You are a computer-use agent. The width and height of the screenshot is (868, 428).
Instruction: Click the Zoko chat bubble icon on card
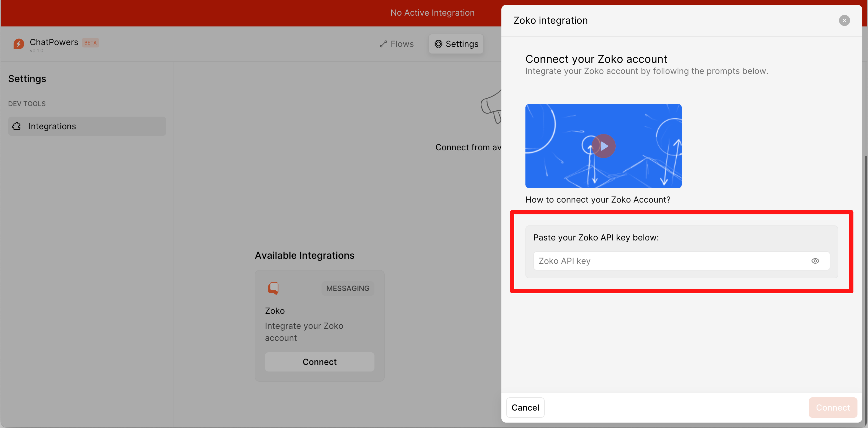point(273,288)
